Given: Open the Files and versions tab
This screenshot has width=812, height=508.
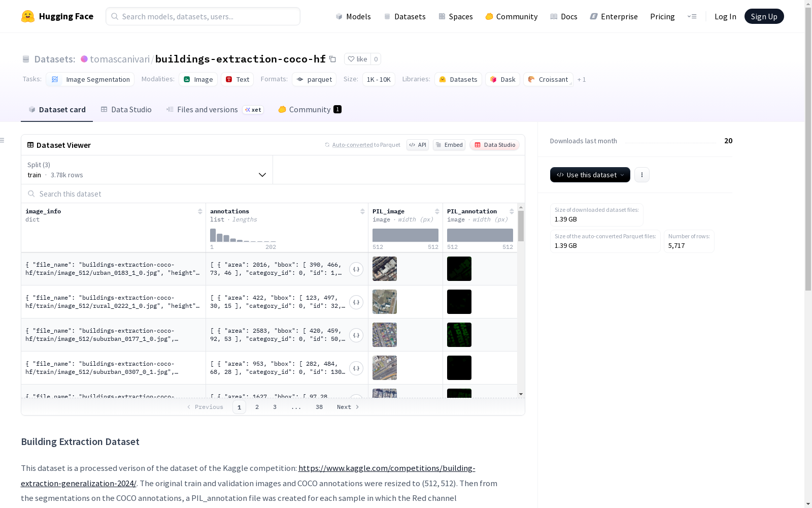Looking at the screenshot, I should pyautogui.click(x=207, y=110).
